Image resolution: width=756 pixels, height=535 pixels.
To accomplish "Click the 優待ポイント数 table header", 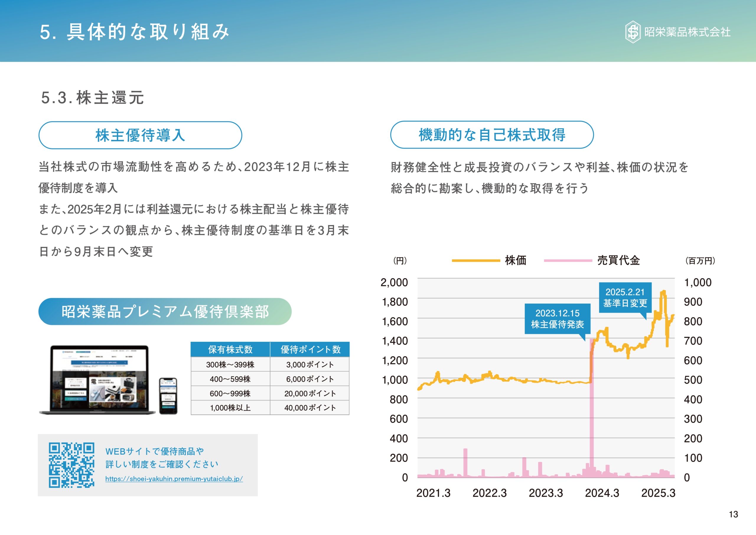I will (x=310, y=350).
